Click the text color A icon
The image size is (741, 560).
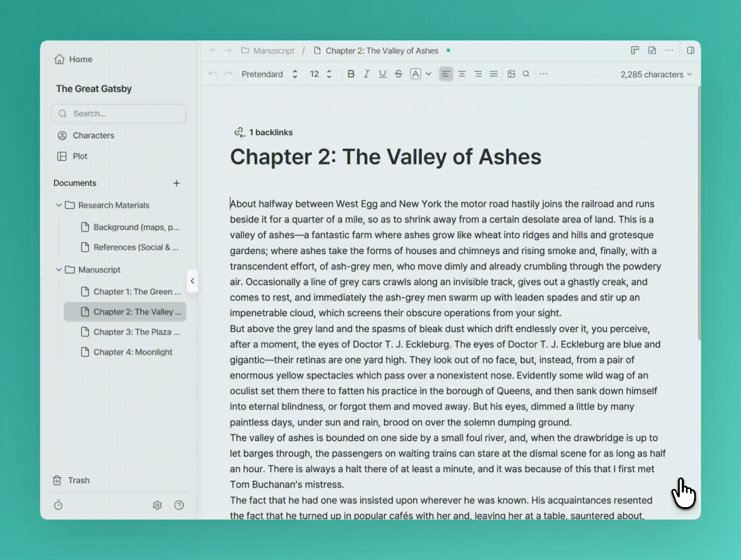point(416,74)
